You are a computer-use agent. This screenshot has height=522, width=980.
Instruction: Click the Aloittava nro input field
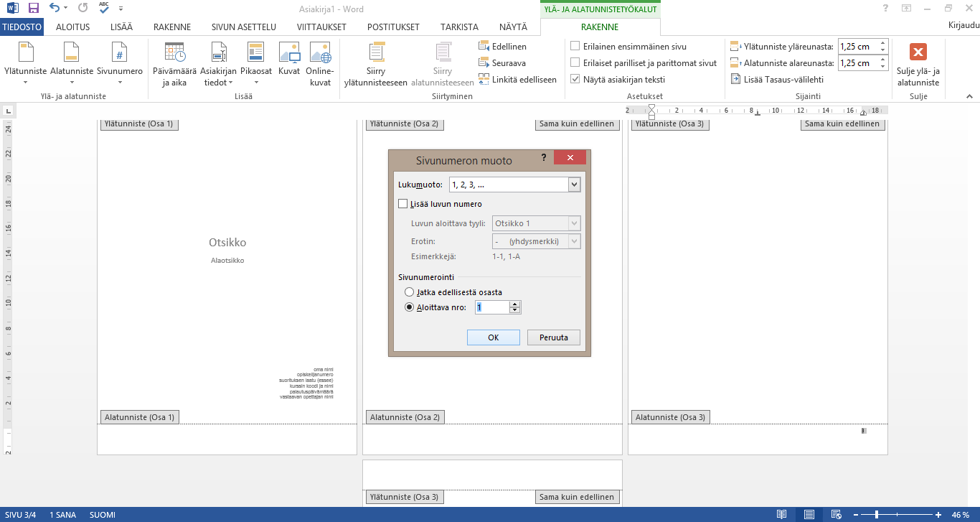492,307
